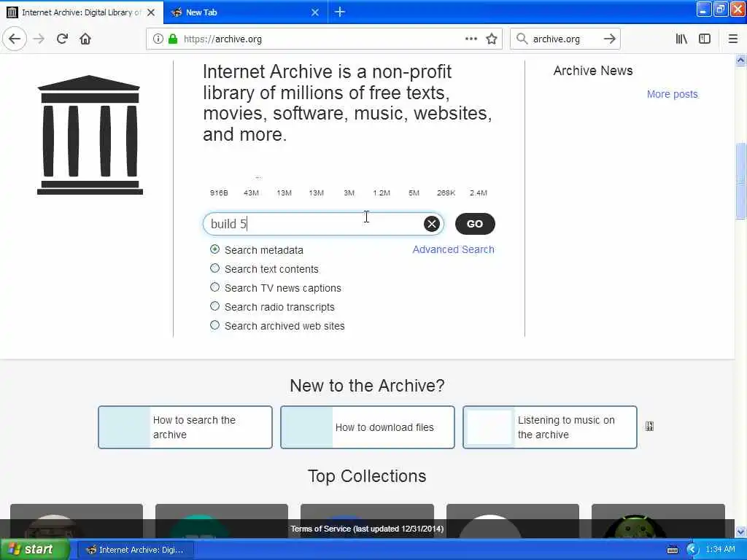Viewport: 747px width, 560px height.
Task: Switch to the New Tab tab
Action: pyautogui.click(x=245, y=12)
